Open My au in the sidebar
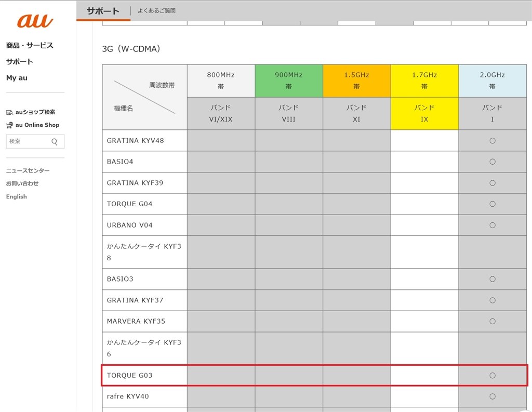Viewport: 532px width, 412px height. coord(17,78)
